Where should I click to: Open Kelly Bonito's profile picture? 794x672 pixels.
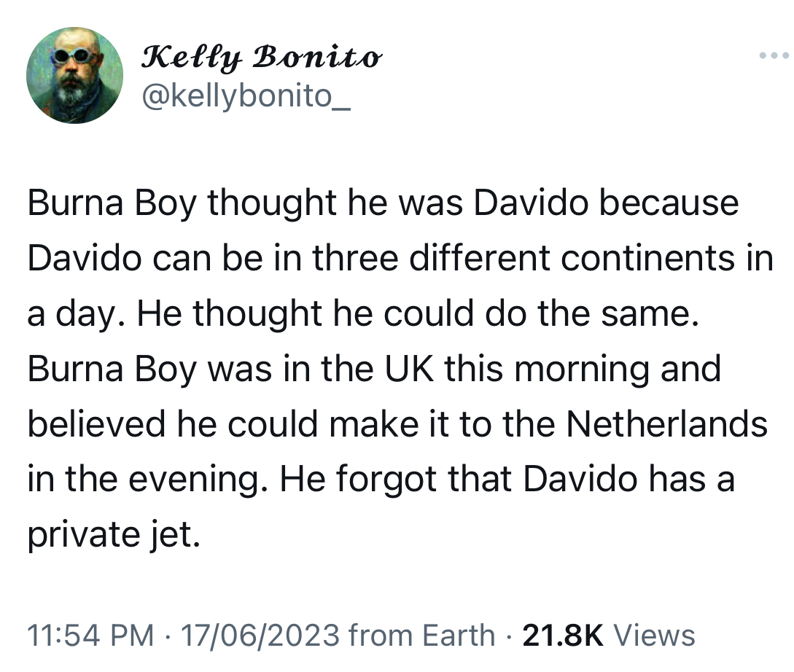click(75, 75)
